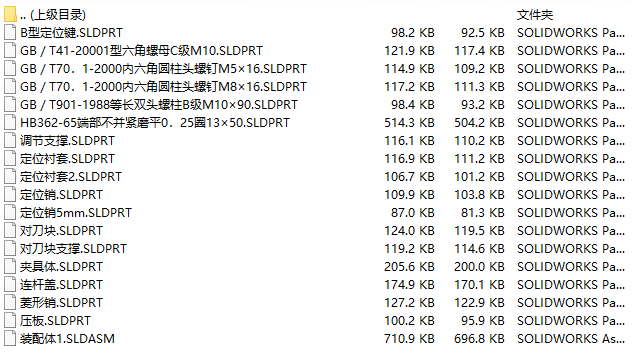Click file icon beside 夹具体.SLDPRT
Viewport: 632px width, 362px height.
10,266
